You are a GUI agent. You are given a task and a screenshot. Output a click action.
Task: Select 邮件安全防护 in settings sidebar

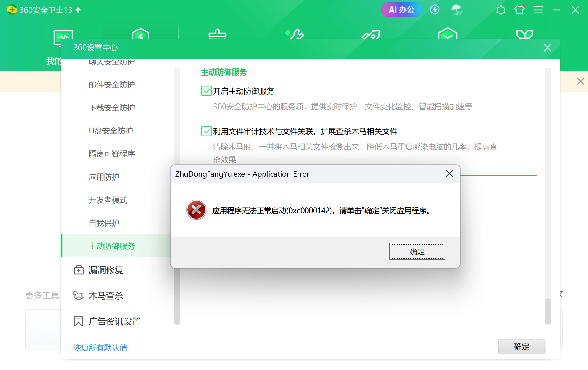[111, 85]
